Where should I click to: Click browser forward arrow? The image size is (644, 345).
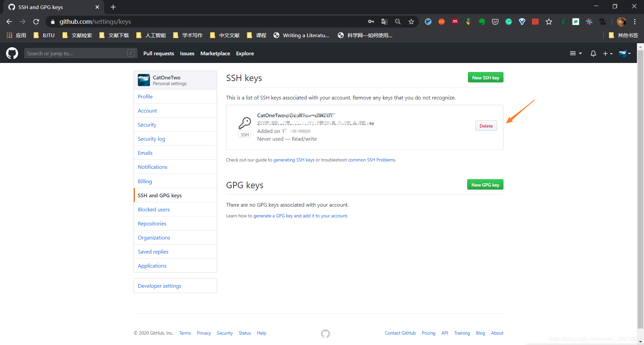click(x=22, y=22)
